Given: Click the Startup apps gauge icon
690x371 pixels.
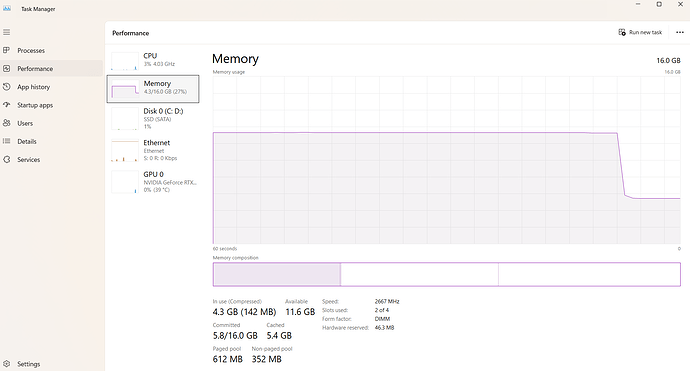Looking at the screenshot, I should 7,105.
